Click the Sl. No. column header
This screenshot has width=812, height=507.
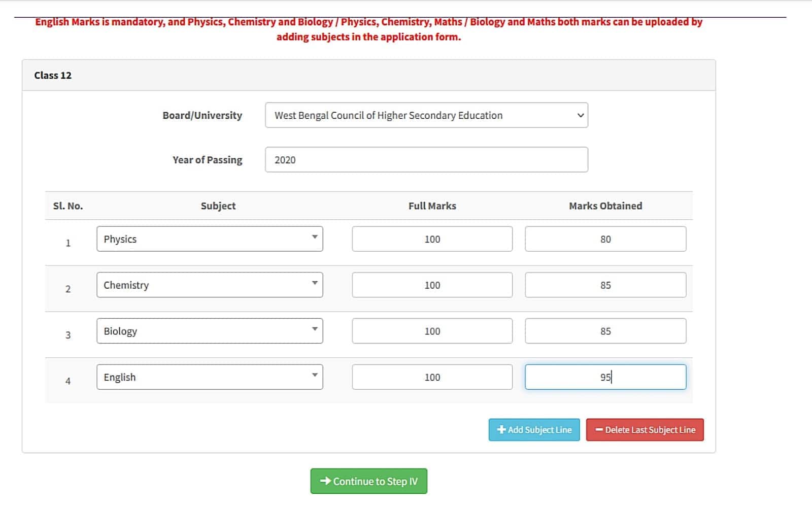tap(68, 206)
